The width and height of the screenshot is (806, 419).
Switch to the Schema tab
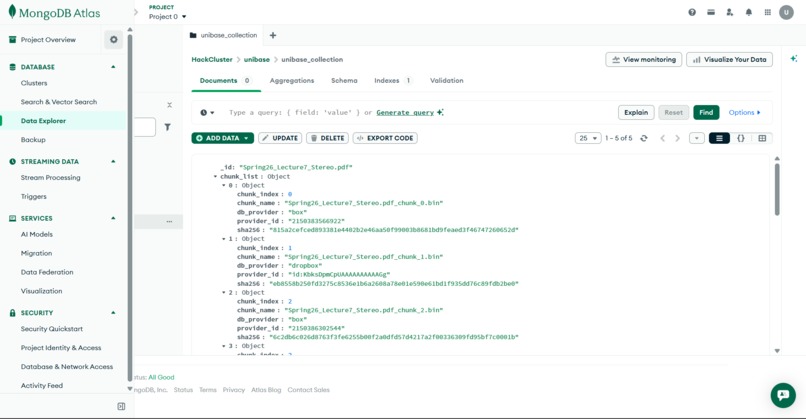tap(344, 81)
